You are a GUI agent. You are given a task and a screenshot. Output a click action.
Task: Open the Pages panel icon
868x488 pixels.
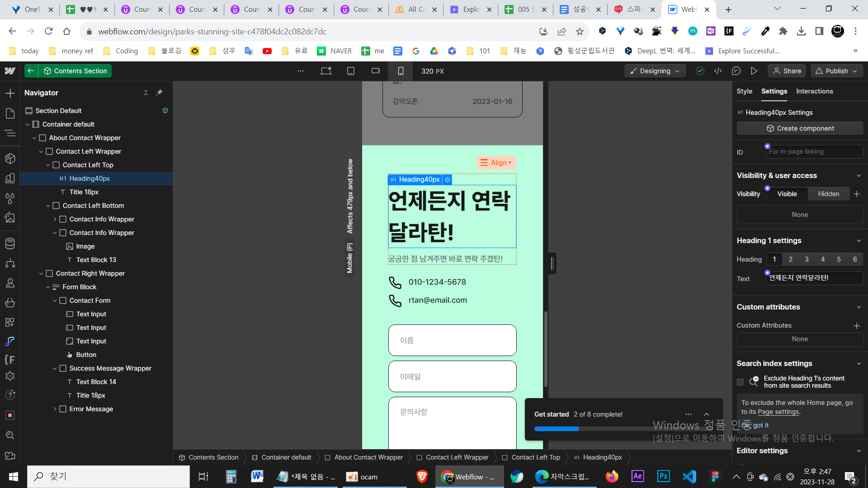tap(10, 113)
